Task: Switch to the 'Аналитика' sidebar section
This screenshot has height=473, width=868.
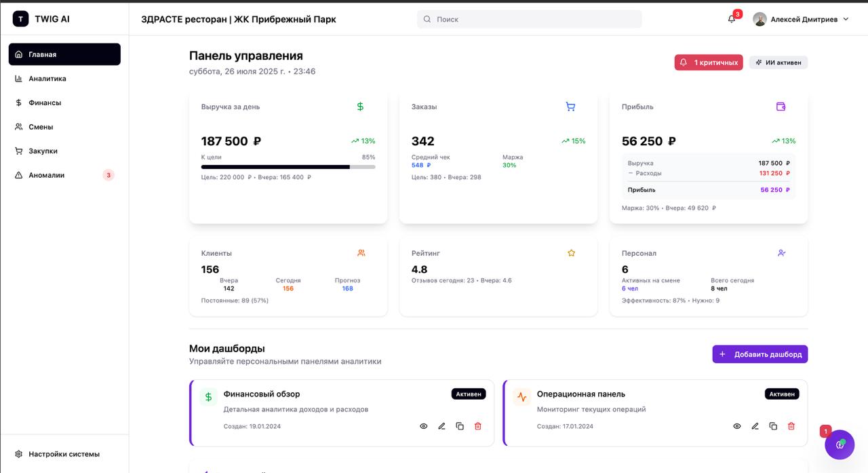Action: (46, 78)
